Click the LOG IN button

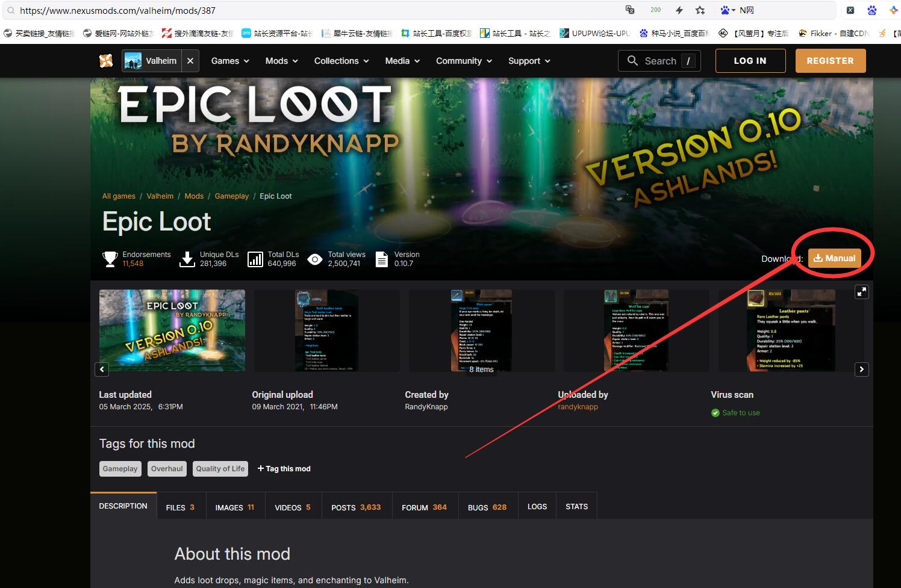[750, 61]
